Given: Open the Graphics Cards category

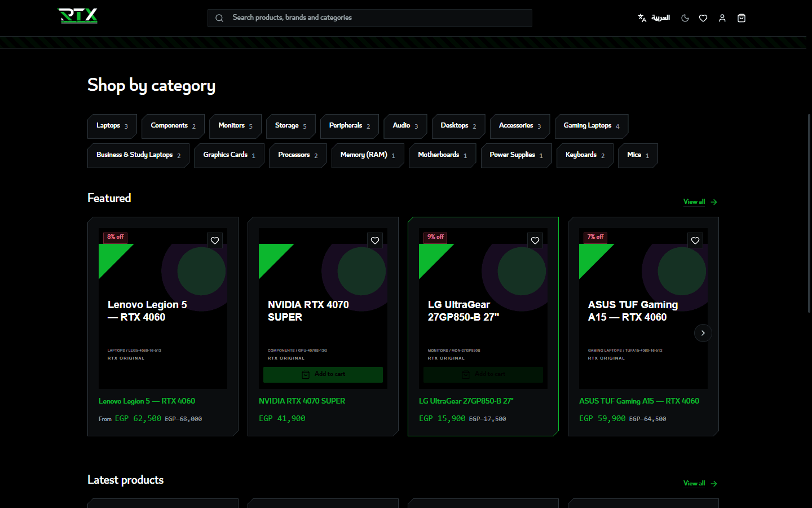Looking at the screenshot, I should [x=230, y=155].
